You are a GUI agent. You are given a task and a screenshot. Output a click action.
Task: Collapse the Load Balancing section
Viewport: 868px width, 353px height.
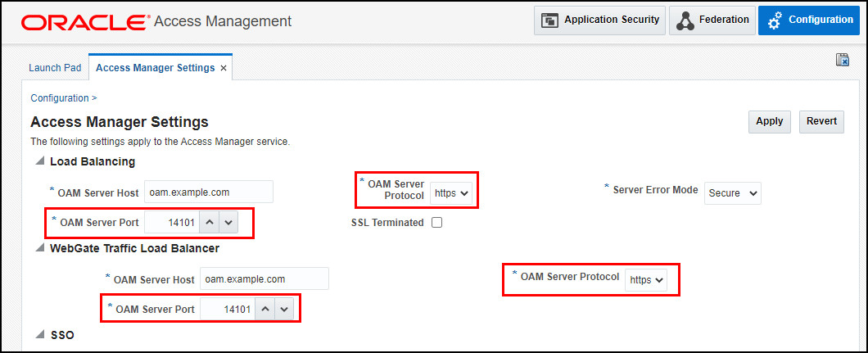[39, 161]
